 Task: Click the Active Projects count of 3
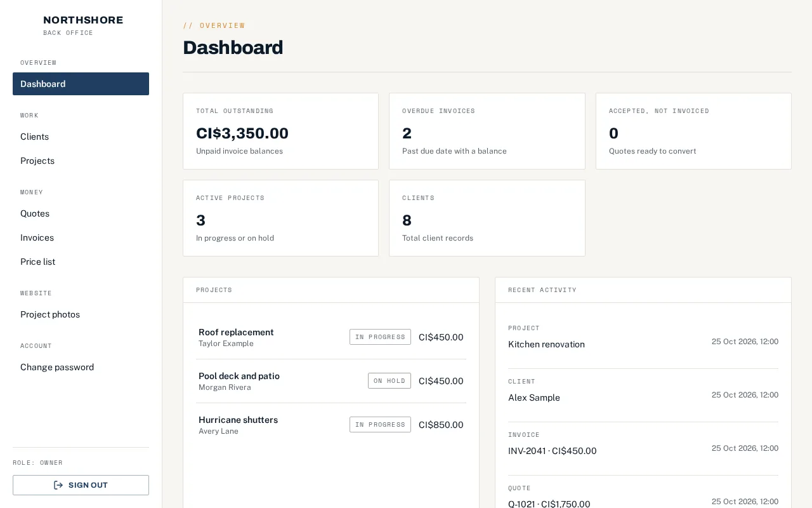coord(201,220)
